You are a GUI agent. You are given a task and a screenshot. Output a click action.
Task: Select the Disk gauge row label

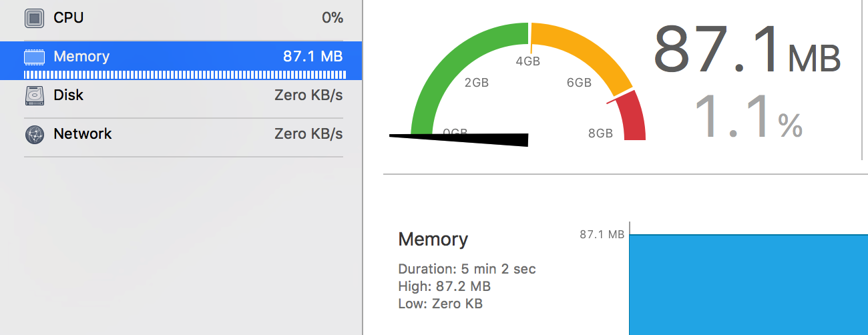click(69, 95)
